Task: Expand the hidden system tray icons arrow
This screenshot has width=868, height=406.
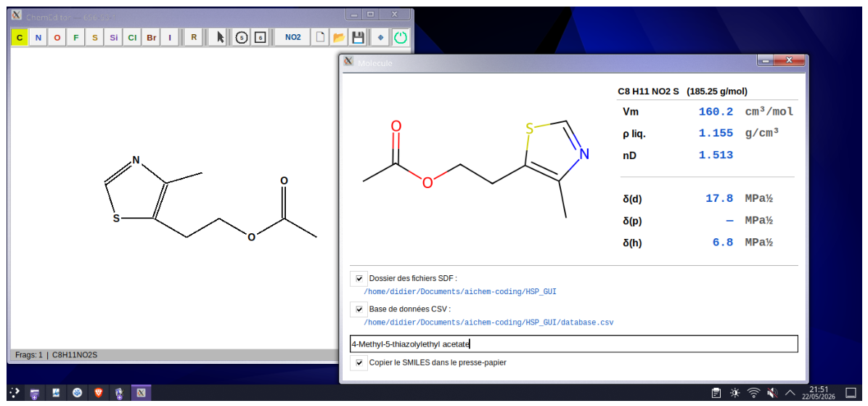Action: click(790, 393)
